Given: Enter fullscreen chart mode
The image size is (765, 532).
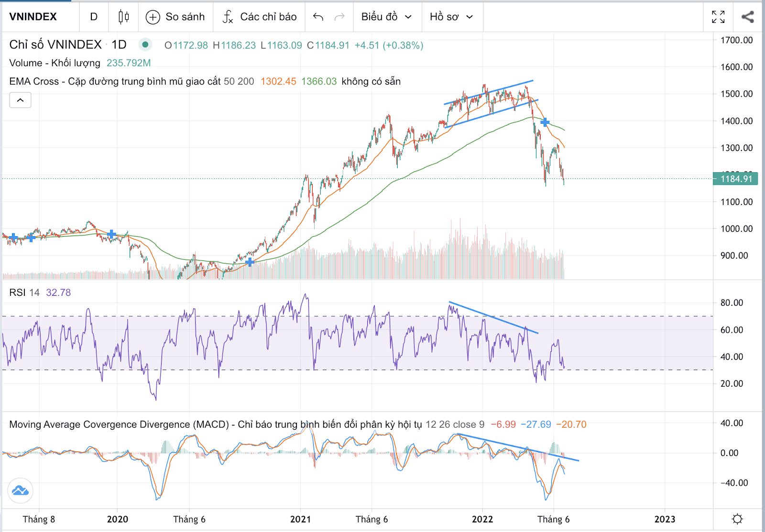Looking at the screenshot, I should [718, 17].
